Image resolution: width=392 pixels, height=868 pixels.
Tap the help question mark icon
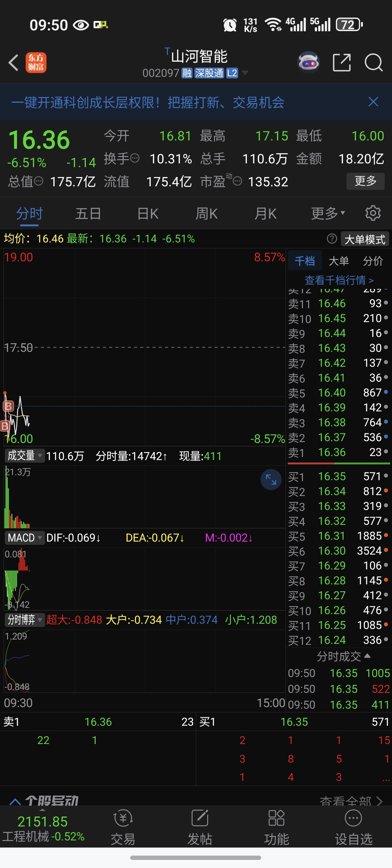coord(332,239)
